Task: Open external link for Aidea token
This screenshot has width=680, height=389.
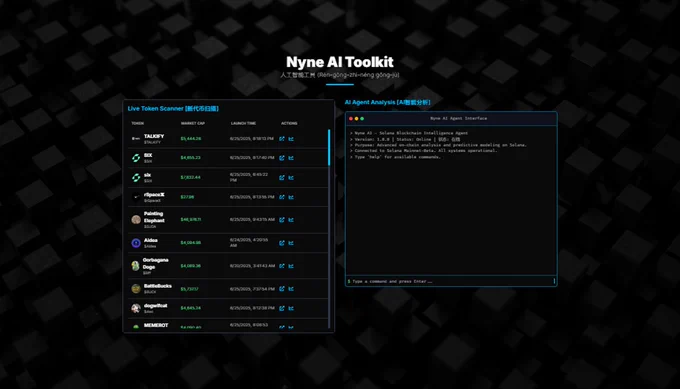Action: tap(282, 243)
